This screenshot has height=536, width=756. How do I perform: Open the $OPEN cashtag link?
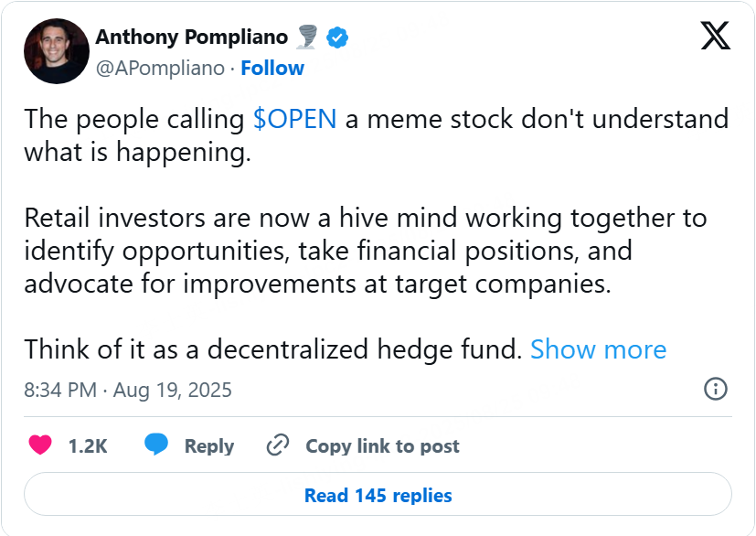point(294,119)
